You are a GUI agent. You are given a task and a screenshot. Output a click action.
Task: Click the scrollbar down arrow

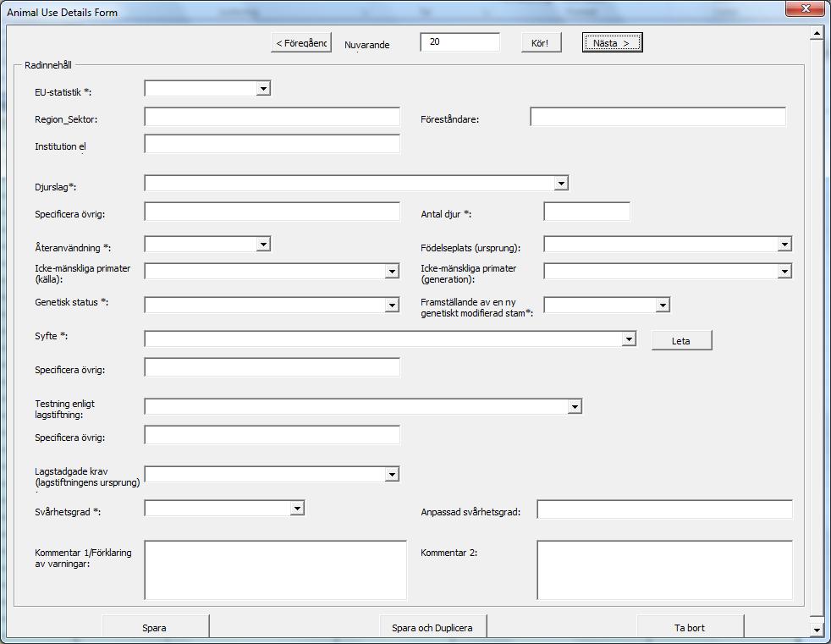[x=816, y=630]
